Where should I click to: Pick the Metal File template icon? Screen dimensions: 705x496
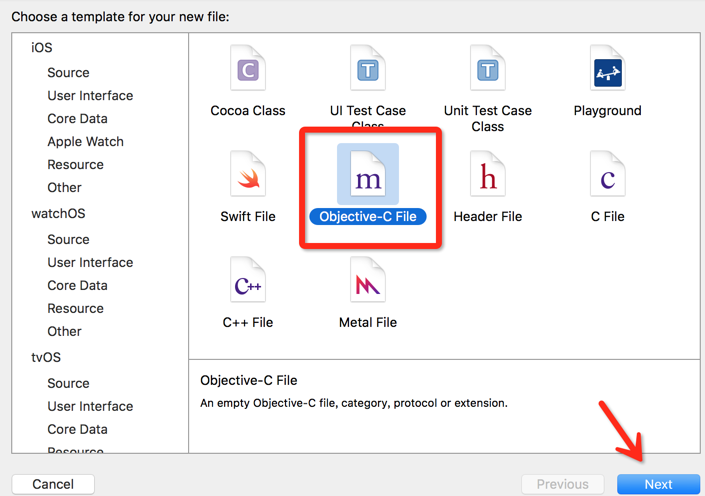(x=368, y=283)
